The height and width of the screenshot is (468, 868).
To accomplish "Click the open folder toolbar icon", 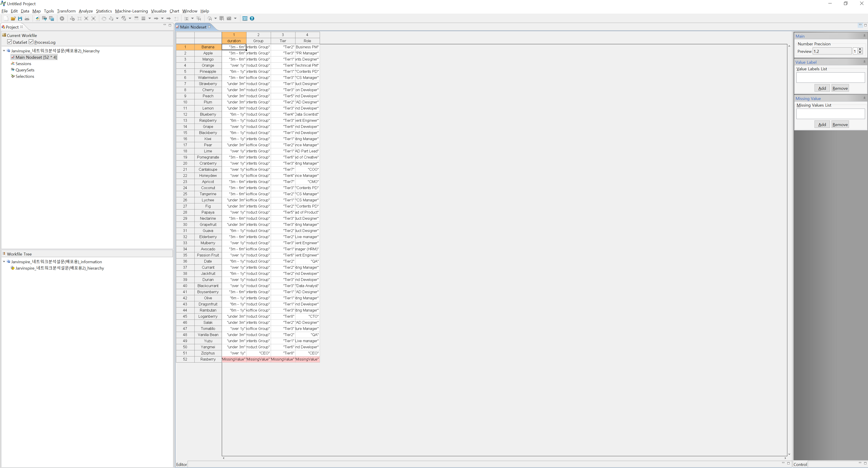I will pyautogui.click(x=13, y=19).
